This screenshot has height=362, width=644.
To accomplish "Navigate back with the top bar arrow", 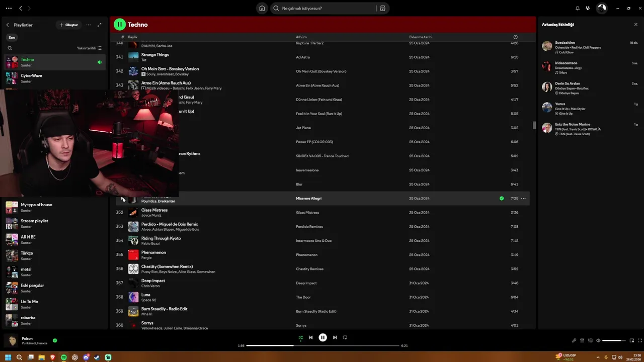I will 21,8.
